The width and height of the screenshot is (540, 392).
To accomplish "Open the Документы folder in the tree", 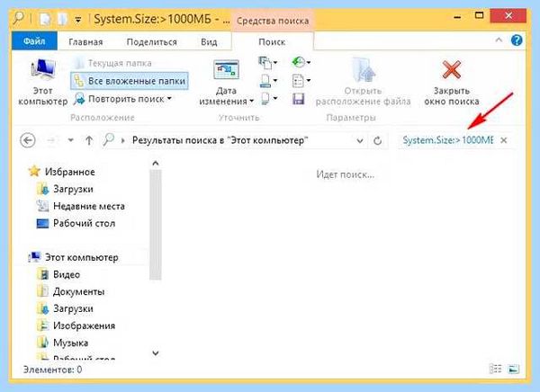I will (x=79, y=291).
